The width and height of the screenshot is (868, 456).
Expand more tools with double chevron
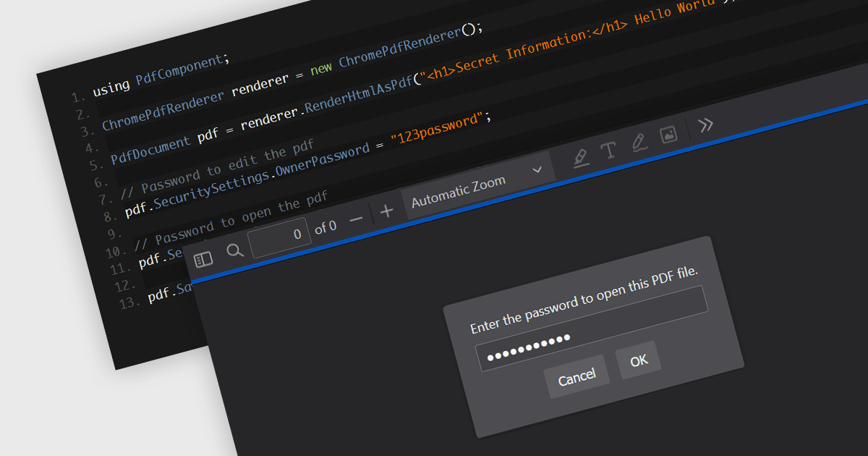(x=705, y=124)
